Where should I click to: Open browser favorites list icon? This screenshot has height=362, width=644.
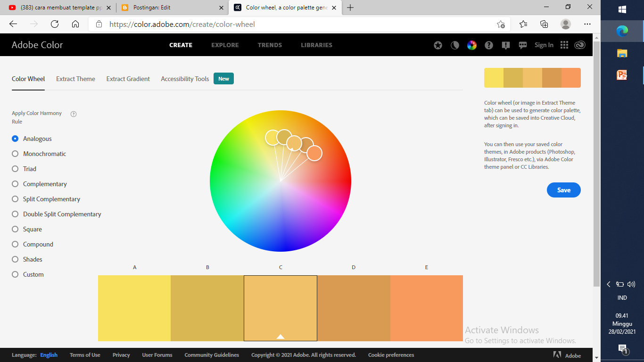tap(523, 24)
